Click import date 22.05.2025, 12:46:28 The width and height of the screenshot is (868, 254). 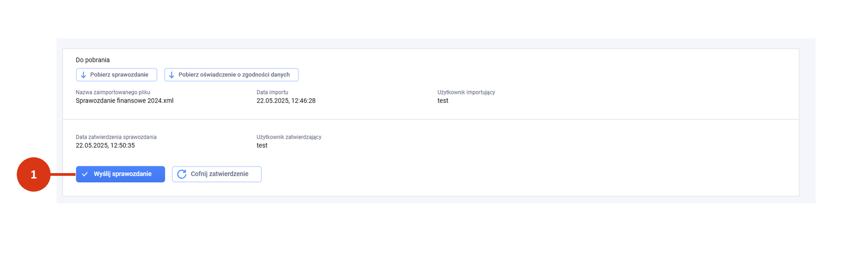click(286, 101)
